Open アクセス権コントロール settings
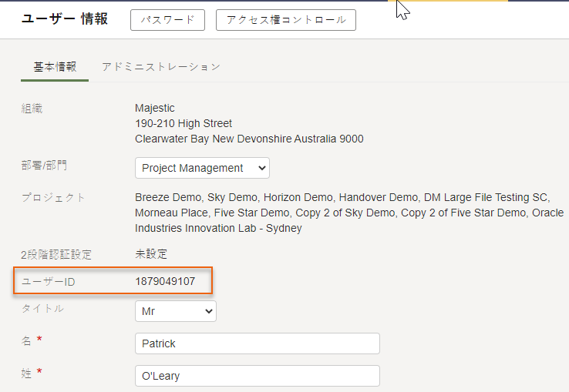The width and height of the screenshot is (569, 392). (x=286, y=20)
